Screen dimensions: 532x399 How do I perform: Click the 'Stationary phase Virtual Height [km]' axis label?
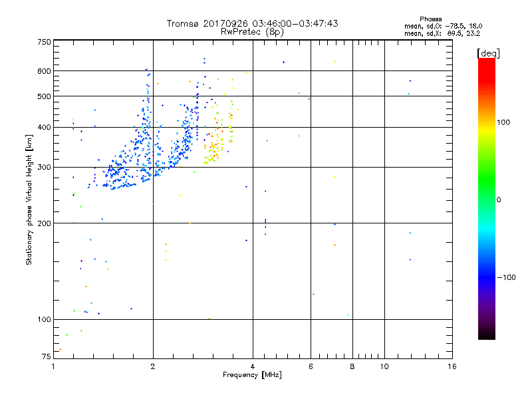click(x=29, y=199)
